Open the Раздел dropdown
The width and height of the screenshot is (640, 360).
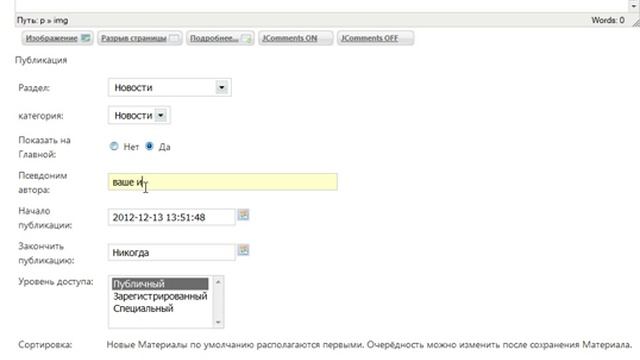(170, 87)
